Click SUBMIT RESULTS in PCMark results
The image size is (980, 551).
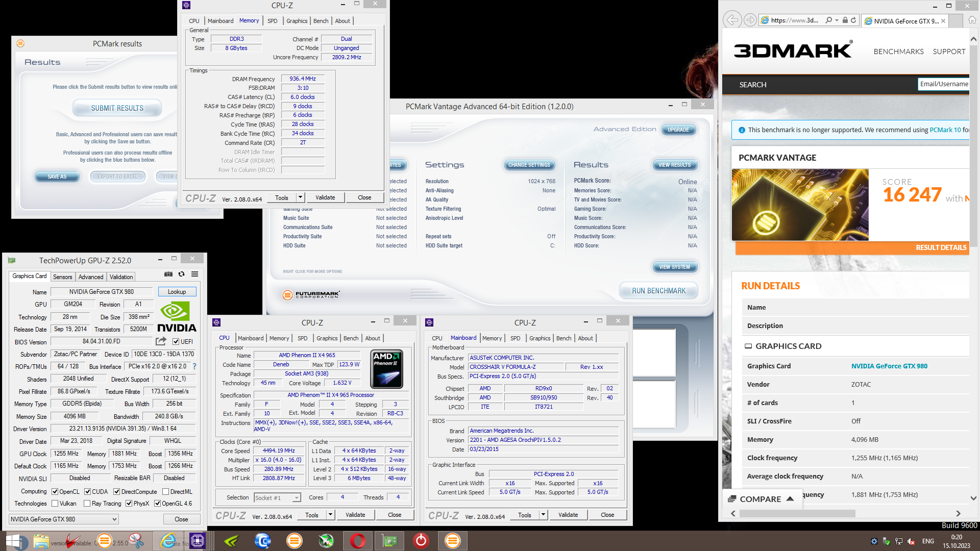tap(117, 108)
